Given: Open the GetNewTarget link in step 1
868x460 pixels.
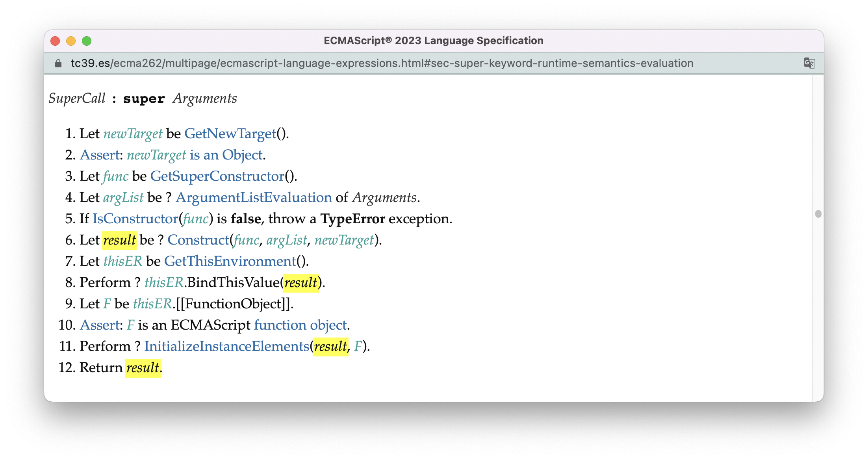Looking at the screenshot, I should click(x=230, y=134).
